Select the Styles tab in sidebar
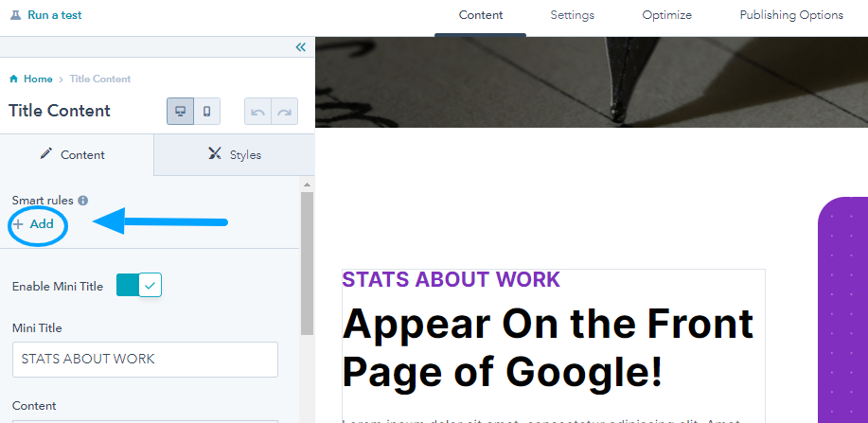Screen dimensions: 868x423 point(234,154)
